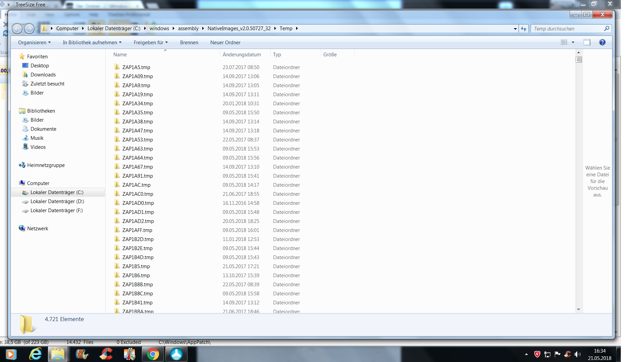
Task: Click the Temp durchsuchen search field
Action: point(567,29)
